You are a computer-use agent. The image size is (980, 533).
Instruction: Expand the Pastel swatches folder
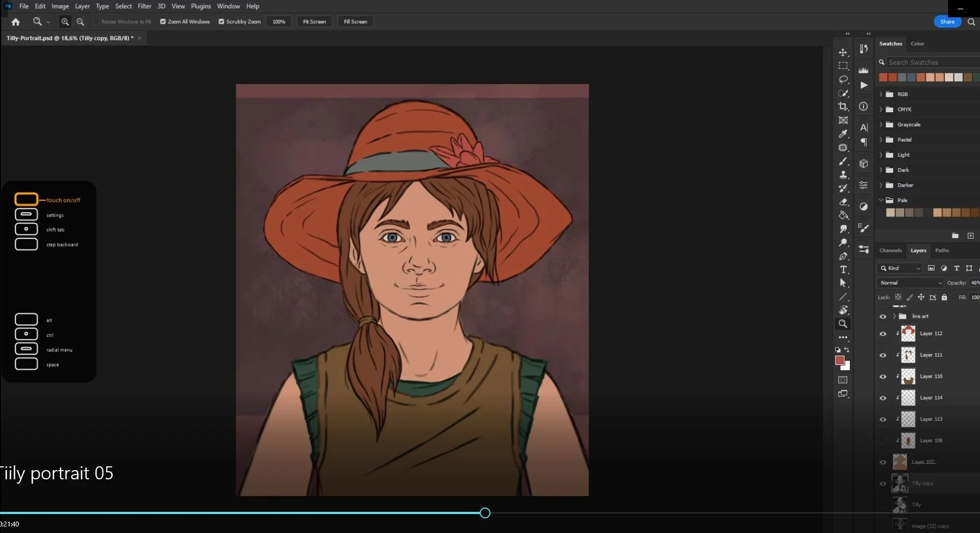tap(881, 140)
